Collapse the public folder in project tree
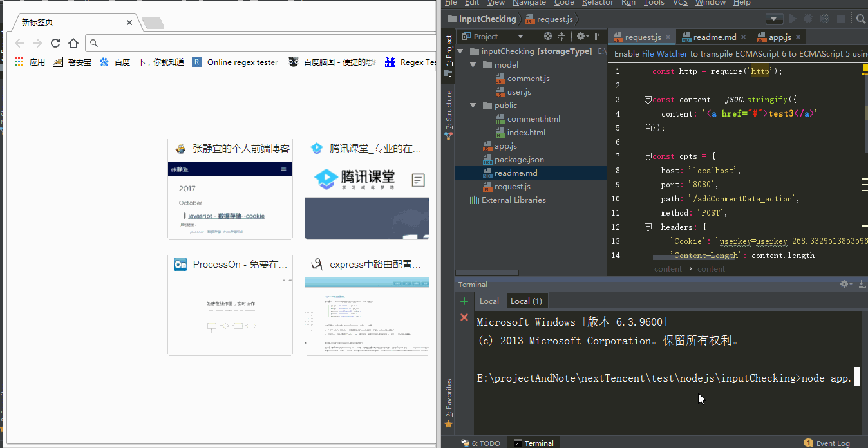 (x=473, y=106)
